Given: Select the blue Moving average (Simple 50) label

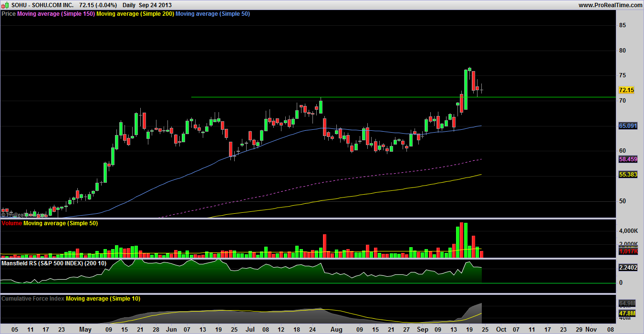Looking at the screenshot, I should tap(213, 14).
